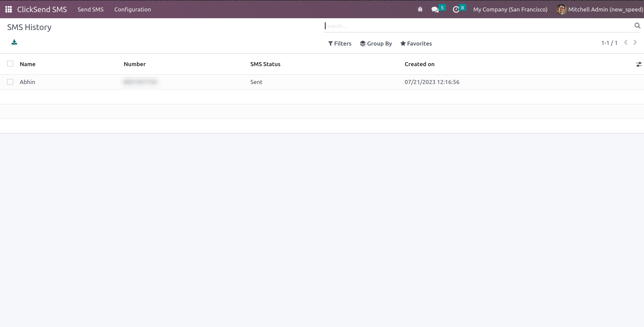The image size is (644, 327).
Task: Sort by SMS Status column header
Action: click(x=265, y=64)
